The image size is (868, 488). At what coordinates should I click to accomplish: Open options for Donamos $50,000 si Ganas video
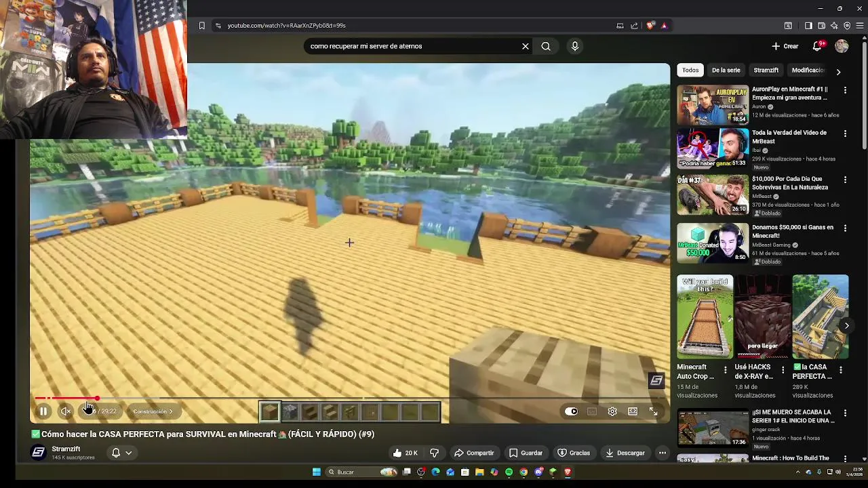tap(845, 228)
